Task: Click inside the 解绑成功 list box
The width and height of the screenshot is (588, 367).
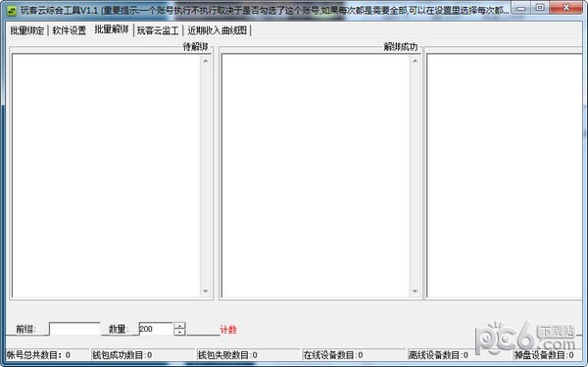Action: pyautogui.click(x=316, y=176)
